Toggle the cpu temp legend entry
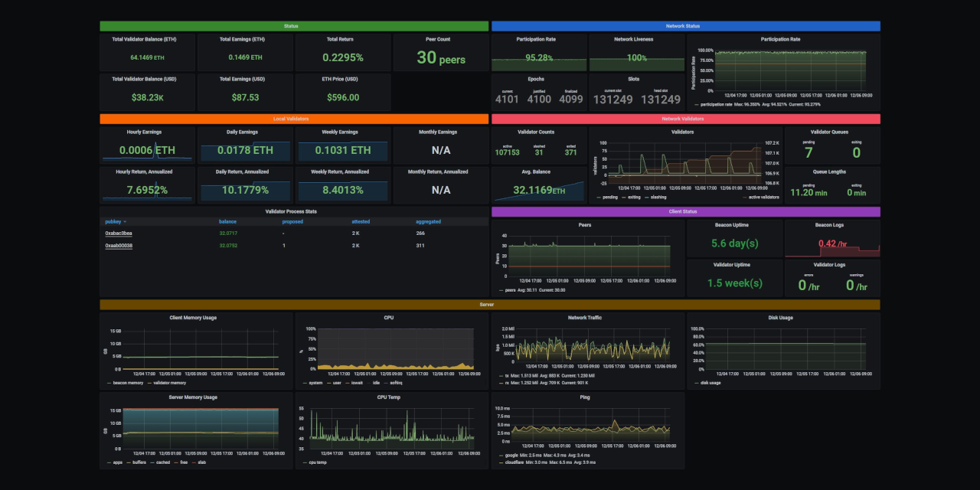This screenshot has width=980, height=490. (x=316, y=462)
